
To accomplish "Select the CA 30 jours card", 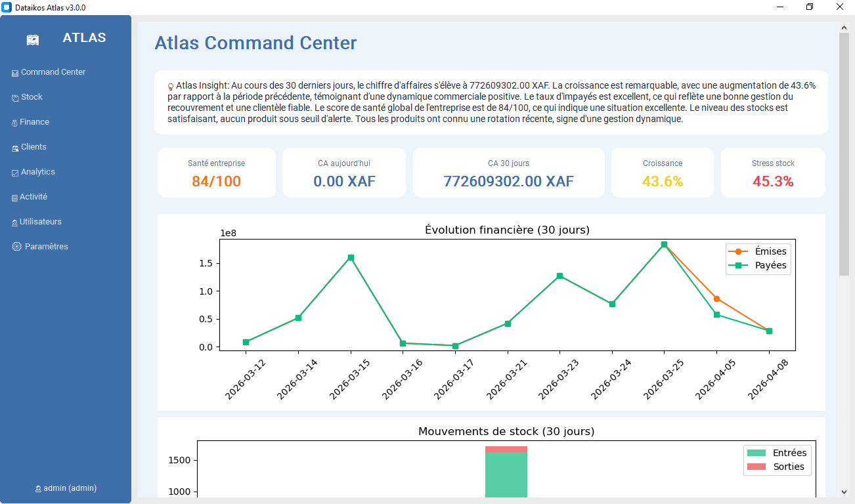I will [x=508, y=173].
